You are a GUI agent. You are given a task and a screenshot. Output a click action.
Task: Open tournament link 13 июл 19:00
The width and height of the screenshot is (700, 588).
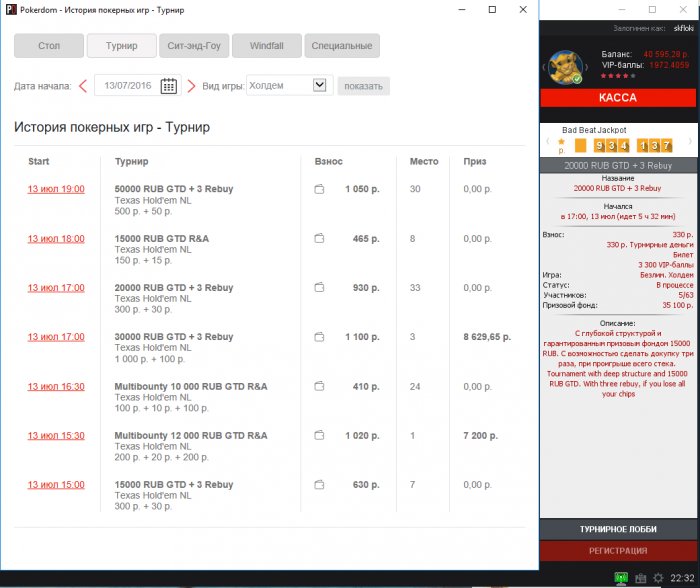click(56, 189)
